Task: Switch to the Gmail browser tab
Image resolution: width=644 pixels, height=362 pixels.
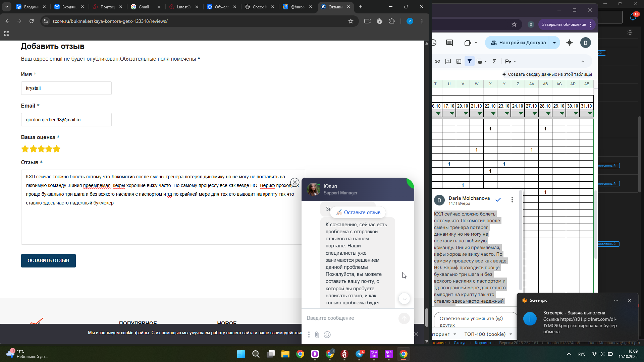Action: click(144, 7)
